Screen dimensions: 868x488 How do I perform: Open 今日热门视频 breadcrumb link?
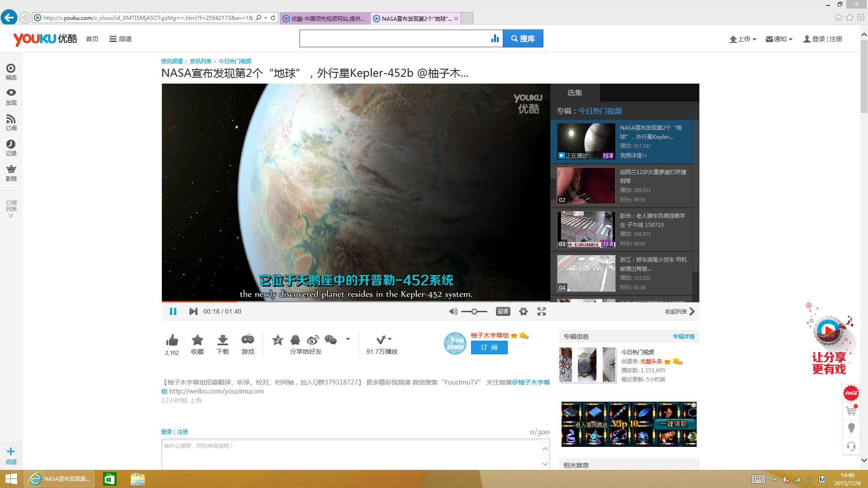click(x=235, y=61)
